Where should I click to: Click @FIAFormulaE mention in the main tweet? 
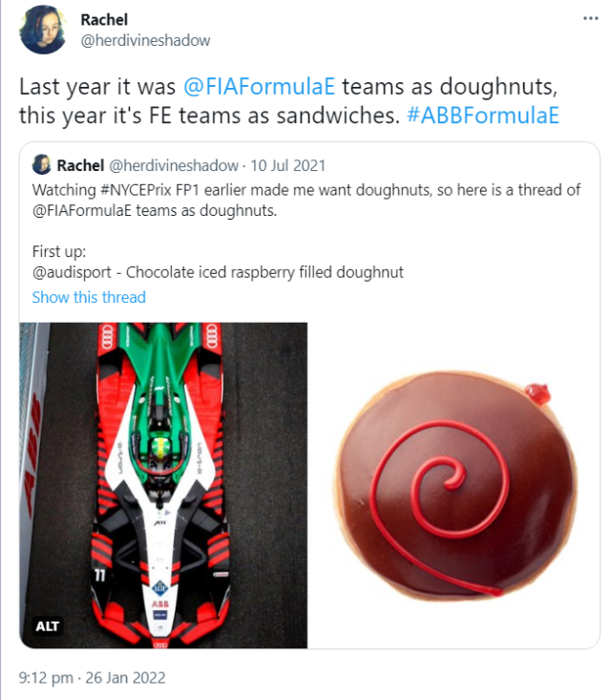tap(258, 86)
